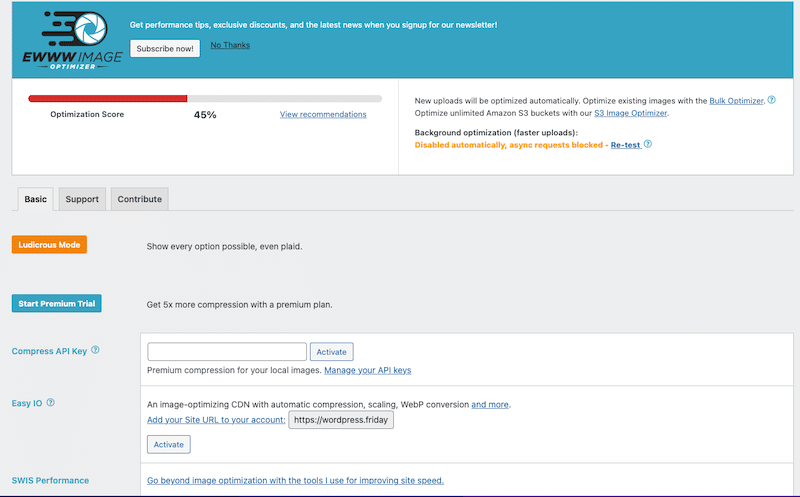Click Add your Site URL to your account link
The width and height of the screenshot is (800, 497).
(x=216, y=419)
